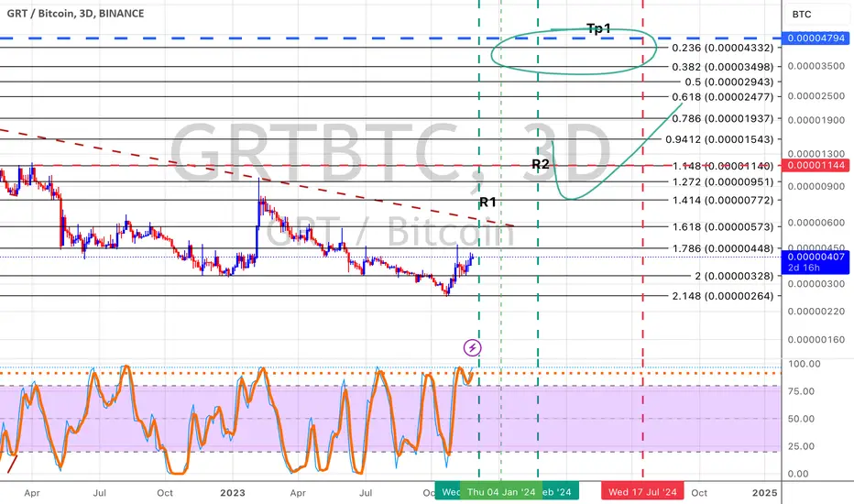Click the 2025 label on time axis
This screenshot has width=854, height=504.
click(765, 493)
